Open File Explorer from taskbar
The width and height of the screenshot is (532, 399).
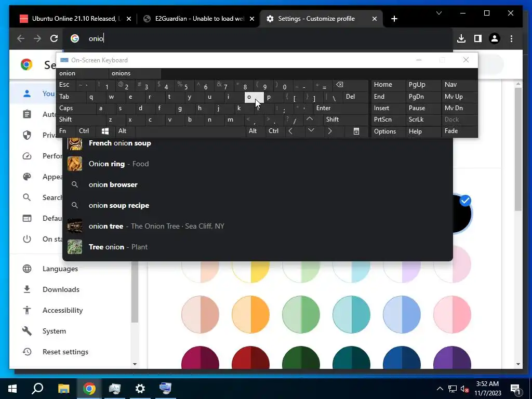pos(63,389)
